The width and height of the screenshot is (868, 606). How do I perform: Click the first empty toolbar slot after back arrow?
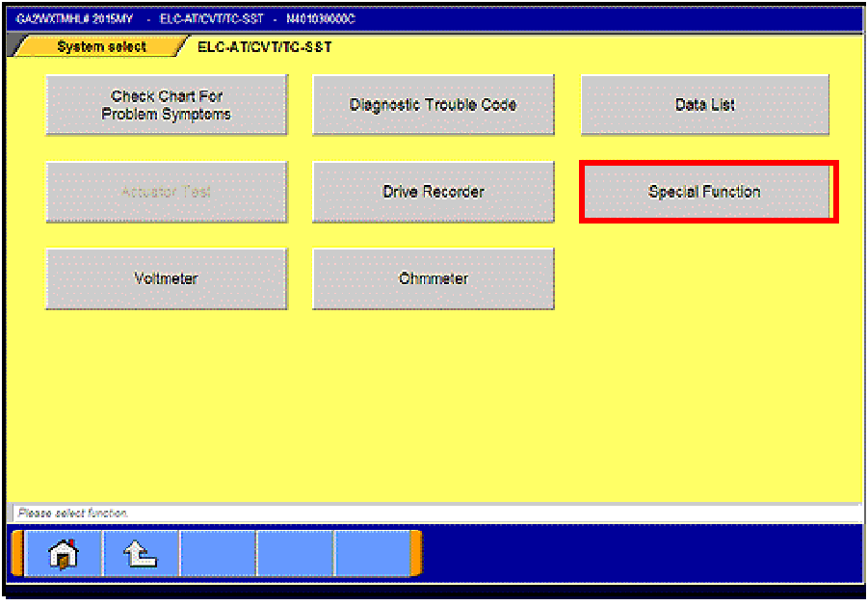pyautogui.click(x=218, y=553)
